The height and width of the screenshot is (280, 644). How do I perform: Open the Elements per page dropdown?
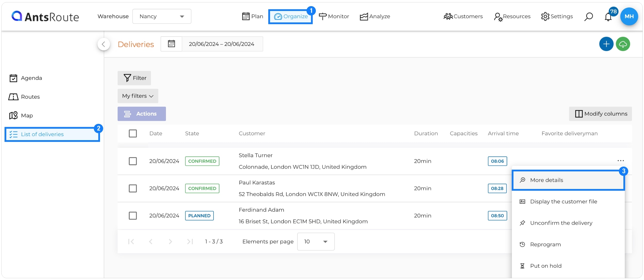click(316, 242)
